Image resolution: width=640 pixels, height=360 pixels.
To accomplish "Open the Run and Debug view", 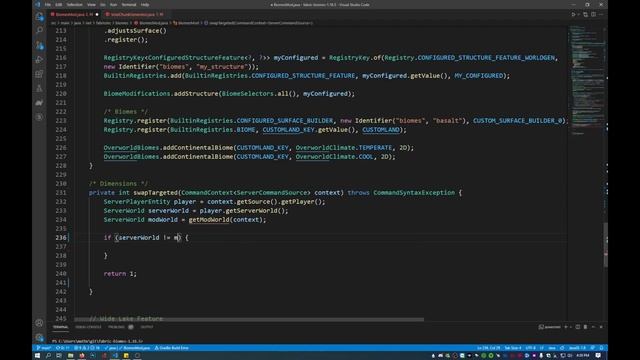I will [39, 60].
